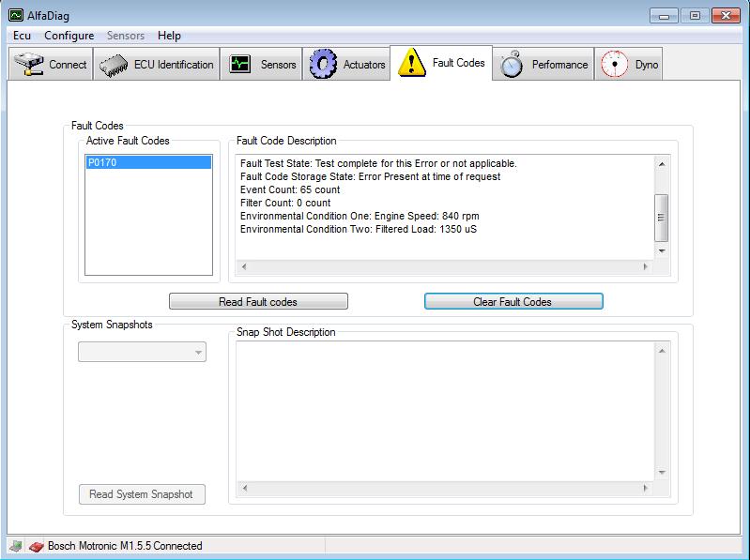Click the Read Fault codes button
The height and width of the screenshot is (560, 750).
pyautogui.click(x=258, y=301)
